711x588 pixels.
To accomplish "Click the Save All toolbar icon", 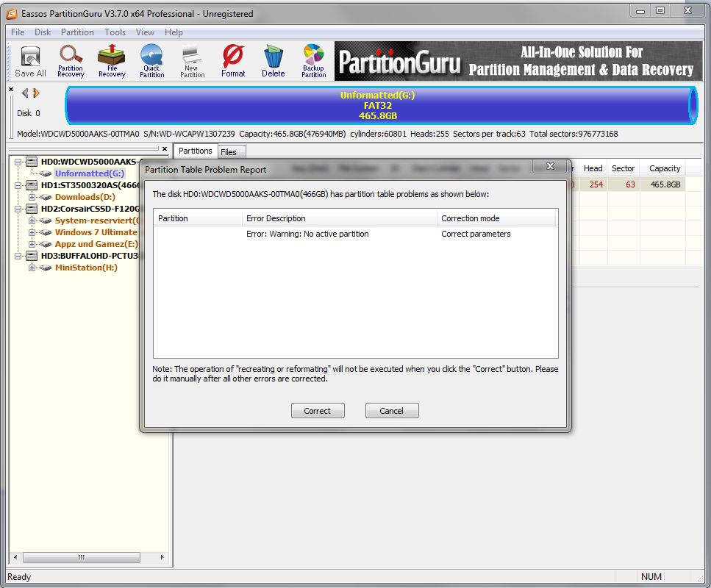I will click(x=30, y=62).
